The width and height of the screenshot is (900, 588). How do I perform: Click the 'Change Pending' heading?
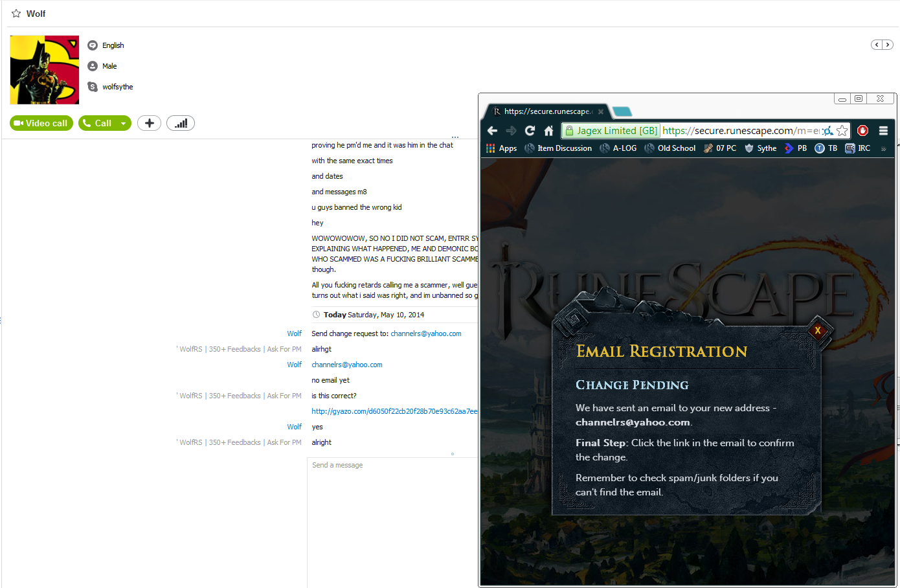(632, 385)
